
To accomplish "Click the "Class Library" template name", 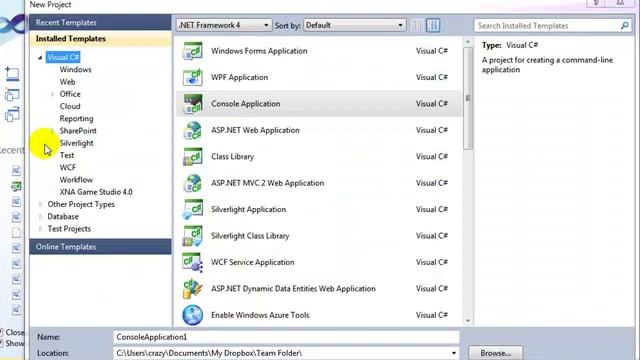I will [x=232, y=156].
